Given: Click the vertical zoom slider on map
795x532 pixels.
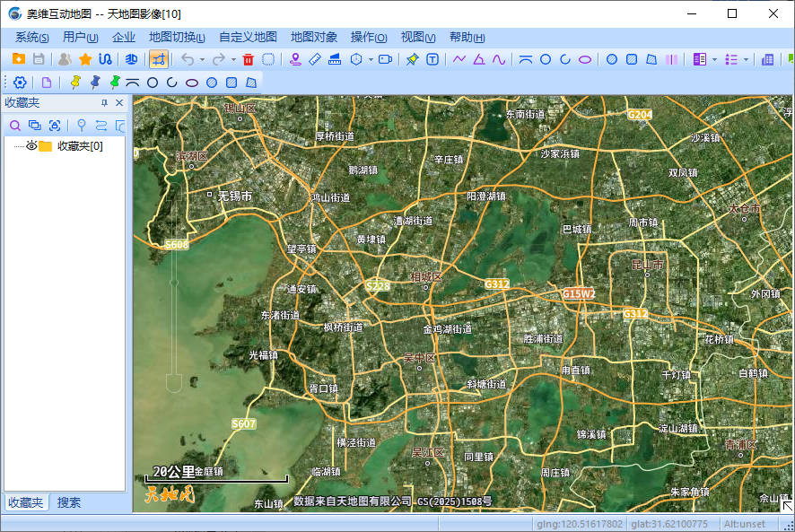Looking at the screenshot, I should [x=176, y=283].
